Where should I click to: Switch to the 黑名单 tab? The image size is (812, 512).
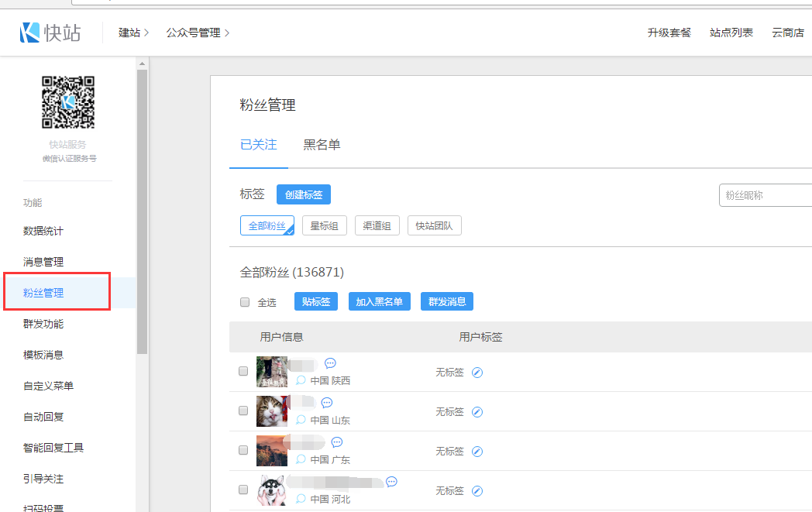point(322,145)
